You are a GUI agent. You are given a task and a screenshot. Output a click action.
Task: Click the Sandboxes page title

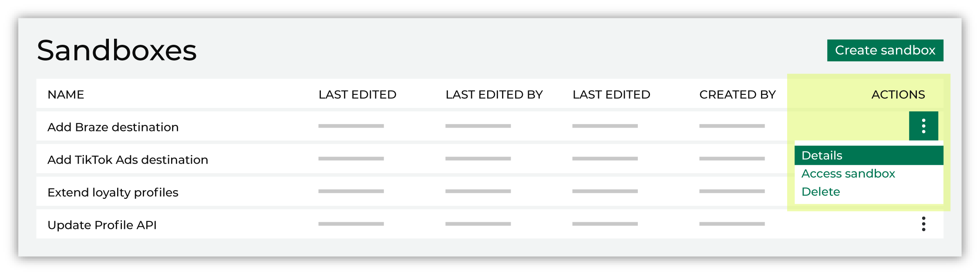117,50
